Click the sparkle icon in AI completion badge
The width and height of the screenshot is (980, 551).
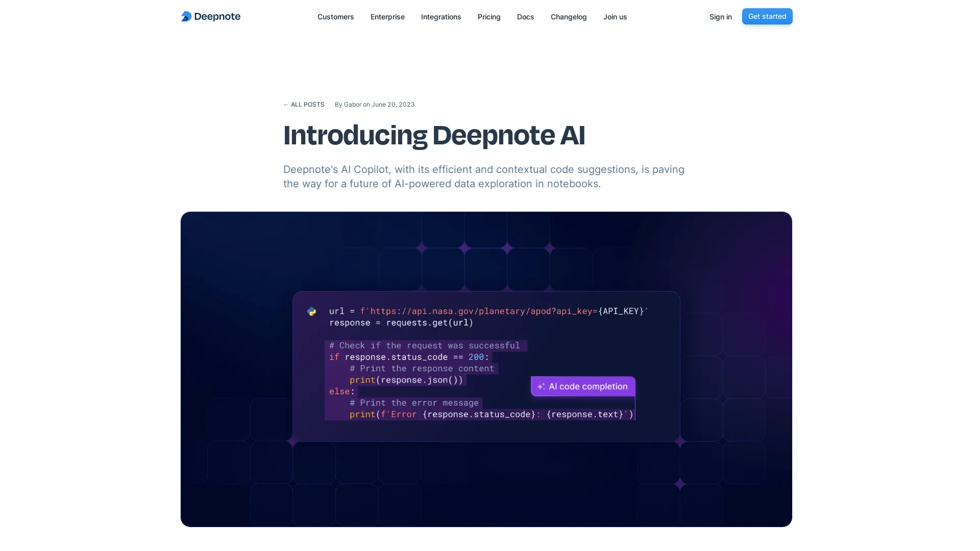pyautogui.click(x=541, y=387)
